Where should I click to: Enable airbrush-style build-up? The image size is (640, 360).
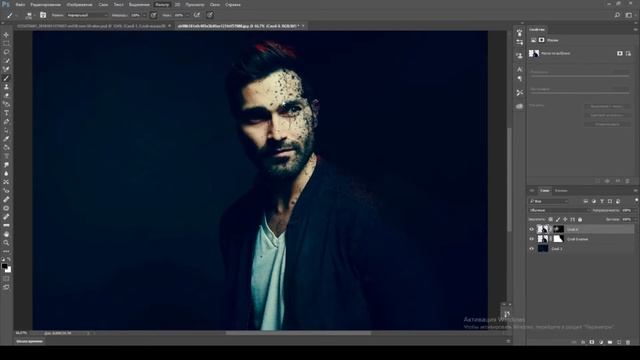197,15
